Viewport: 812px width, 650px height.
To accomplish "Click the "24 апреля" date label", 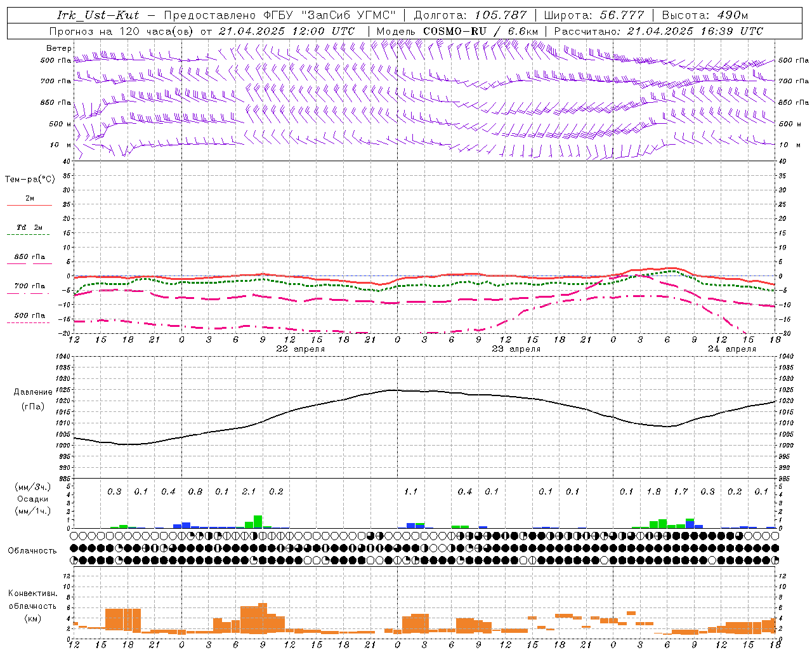I will click(732, 349).
